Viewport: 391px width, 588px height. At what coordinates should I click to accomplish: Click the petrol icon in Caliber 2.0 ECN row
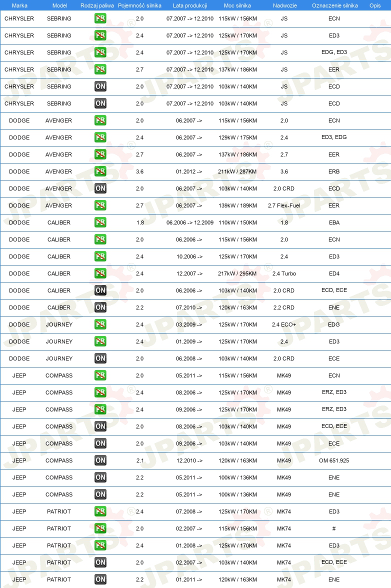[100, 239]
